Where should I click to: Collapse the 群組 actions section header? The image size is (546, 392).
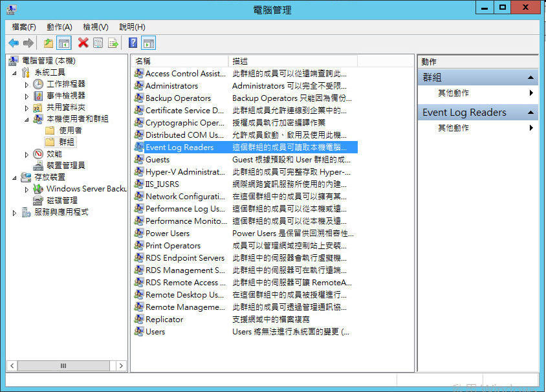(x=530, y=77)
